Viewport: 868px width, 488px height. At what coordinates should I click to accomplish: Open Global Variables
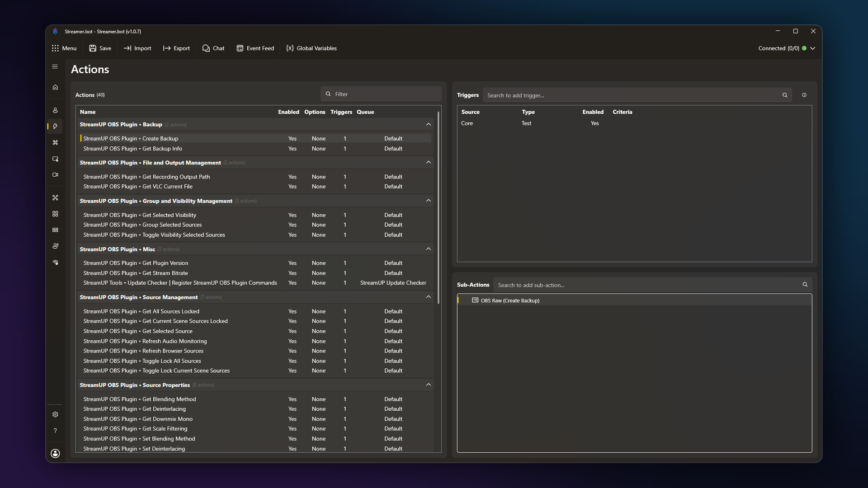click(311, 48)
